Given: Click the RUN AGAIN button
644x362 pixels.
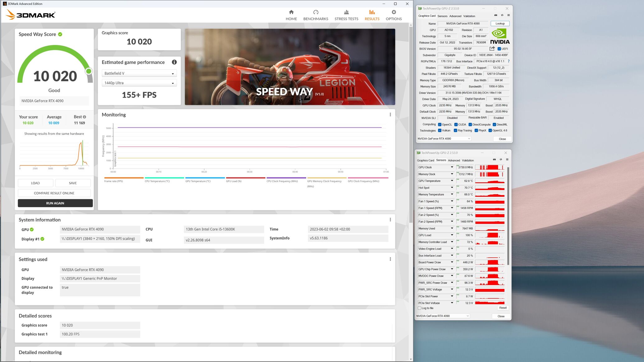Looking at the screenshot, I should tap(55, 203).
